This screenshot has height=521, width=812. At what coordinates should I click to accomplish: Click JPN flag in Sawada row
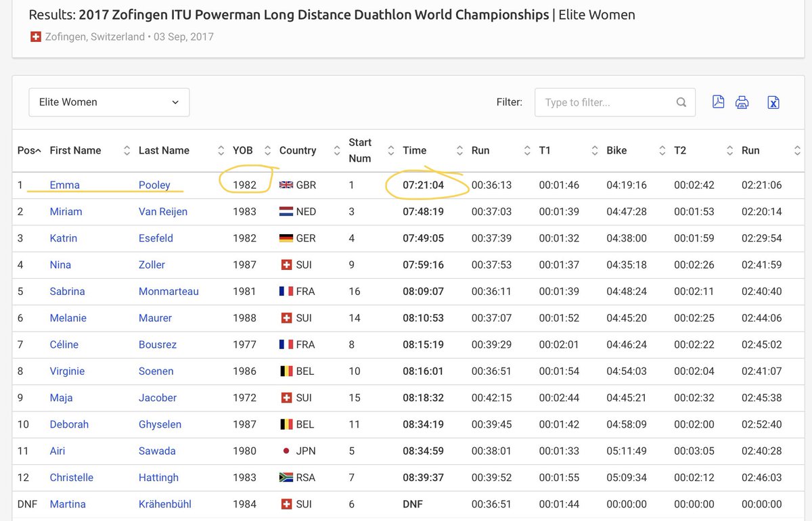(x=286, y=451)
